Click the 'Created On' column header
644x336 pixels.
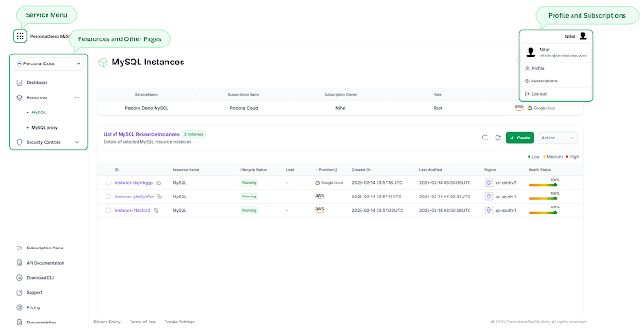tap(361, 170)
